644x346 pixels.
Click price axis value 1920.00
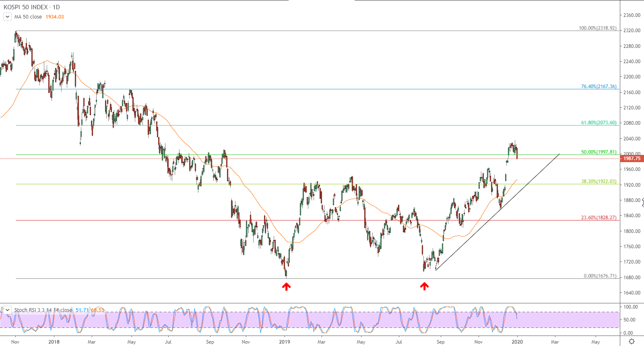point(632,185)
